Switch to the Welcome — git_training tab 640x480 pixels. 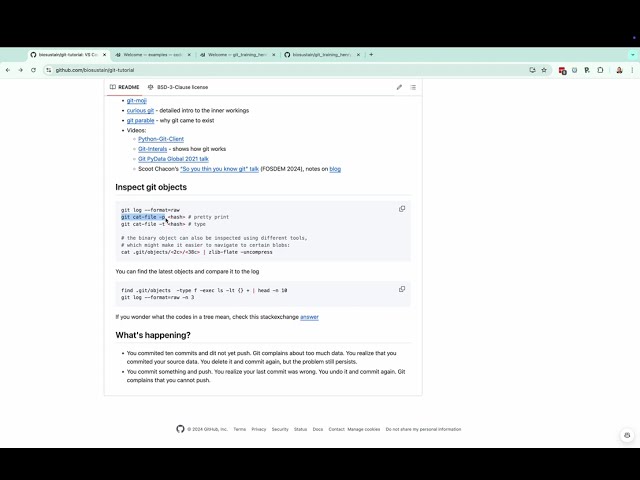point(237,55)
